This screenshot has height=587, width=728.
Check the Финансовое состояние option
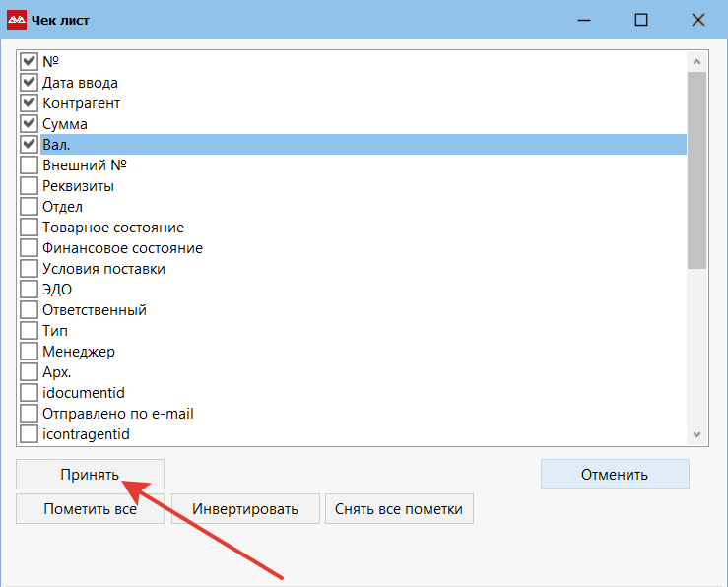coord(29,248)
